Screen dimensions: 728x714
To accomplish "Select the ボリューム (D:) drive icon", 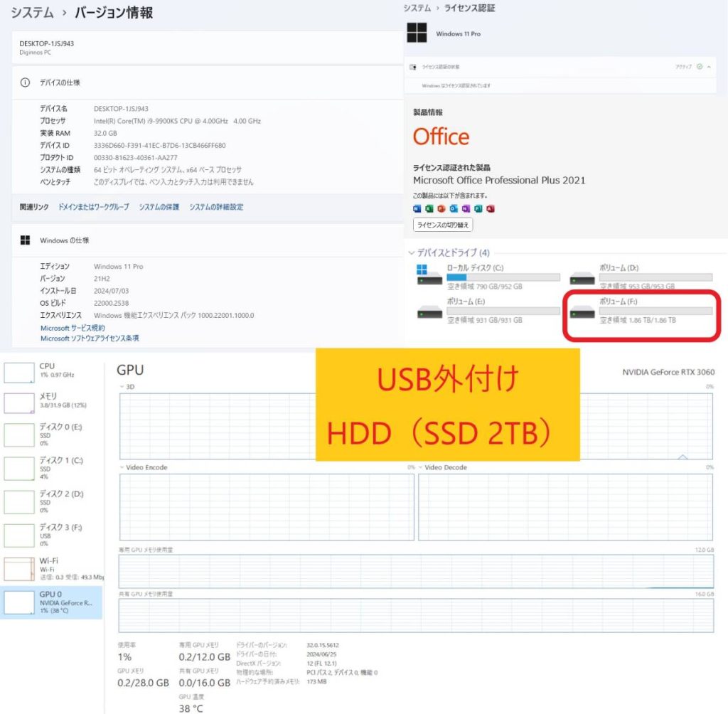I will pyautogui.click(x=582, y=278).
